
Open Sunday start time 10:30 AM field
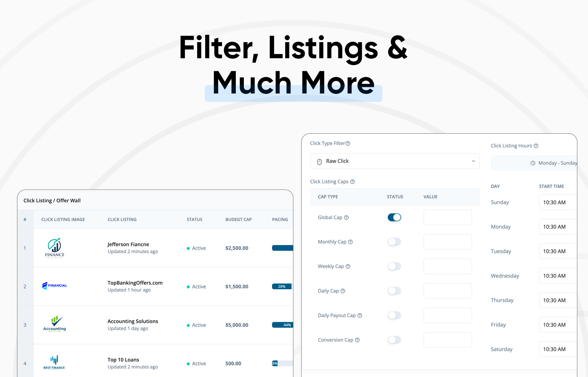(558, 202)
